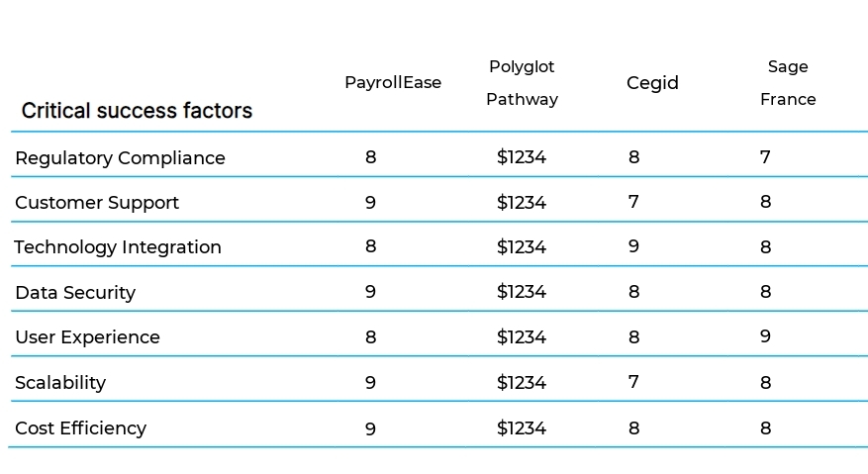
Task: Click PayrollEase score for Regulatory Compliance
Action: coord(370,157)
